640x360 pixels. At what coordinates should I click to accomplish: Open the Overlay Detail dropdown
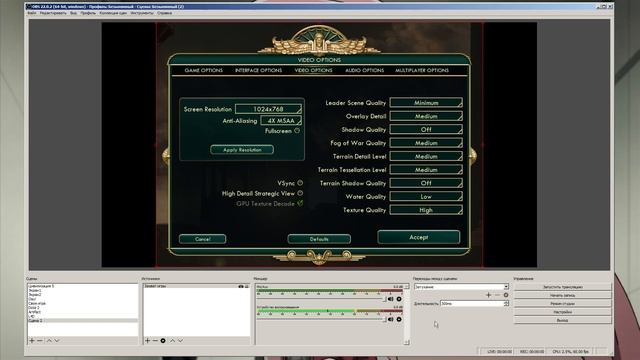tap(426, 116)
